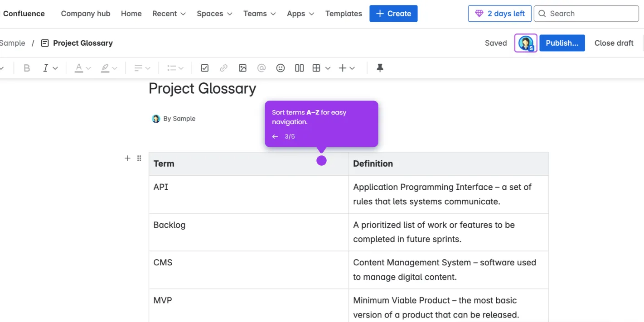Click the Sample breadcrumb link

(13, 43)
